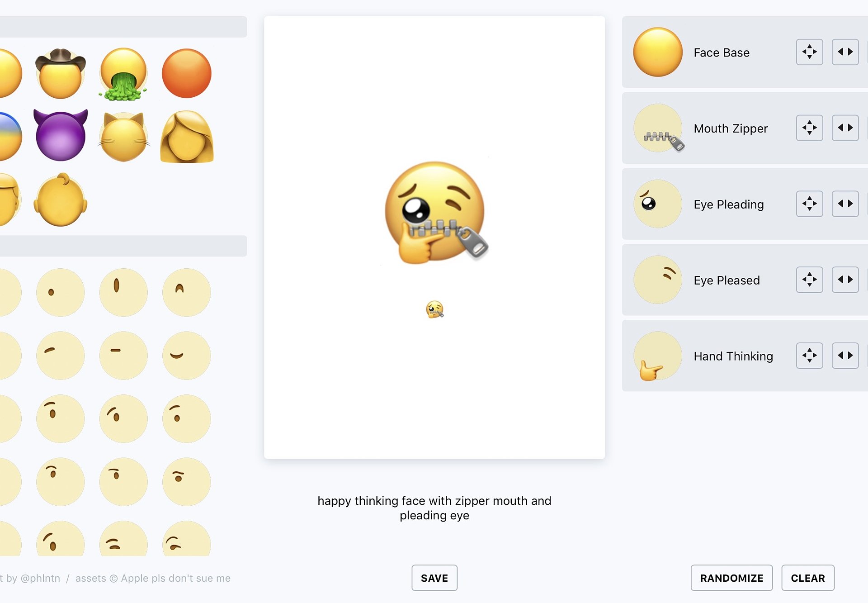Click the Eye Pleading move icon
The image size is (868, 603).
(810, 203)
